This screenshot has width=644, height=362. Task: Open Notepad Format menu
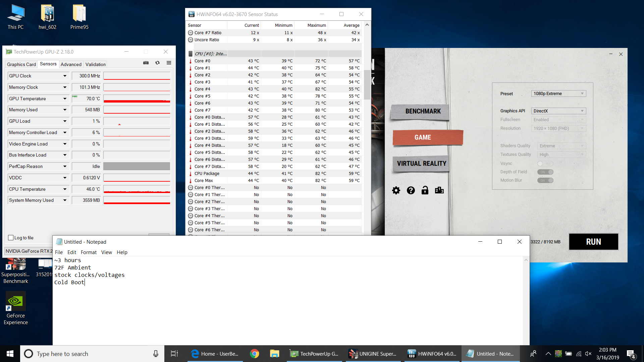coord(89,252)
